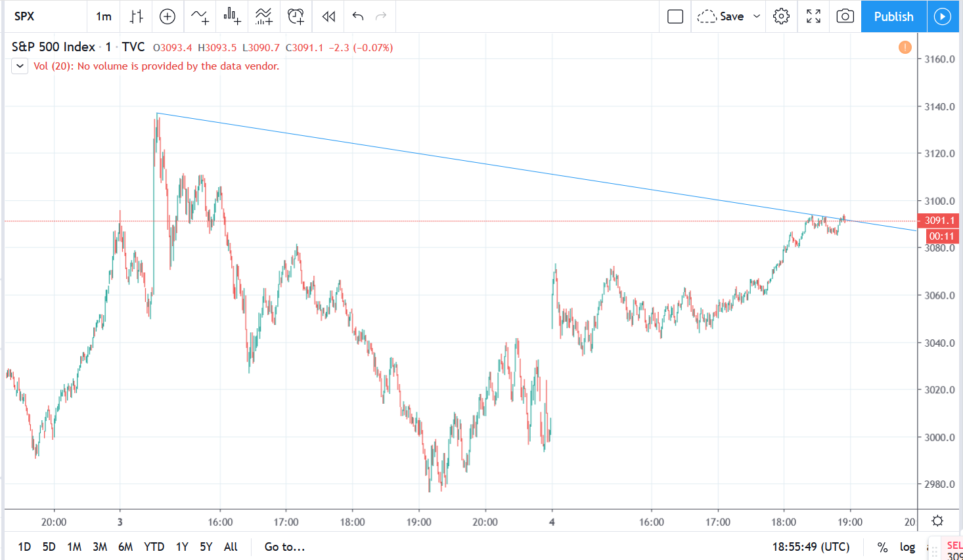Open the 1m interval dropdown
Image resolution: width=963 pixels, height=560 pixels.
104,16
